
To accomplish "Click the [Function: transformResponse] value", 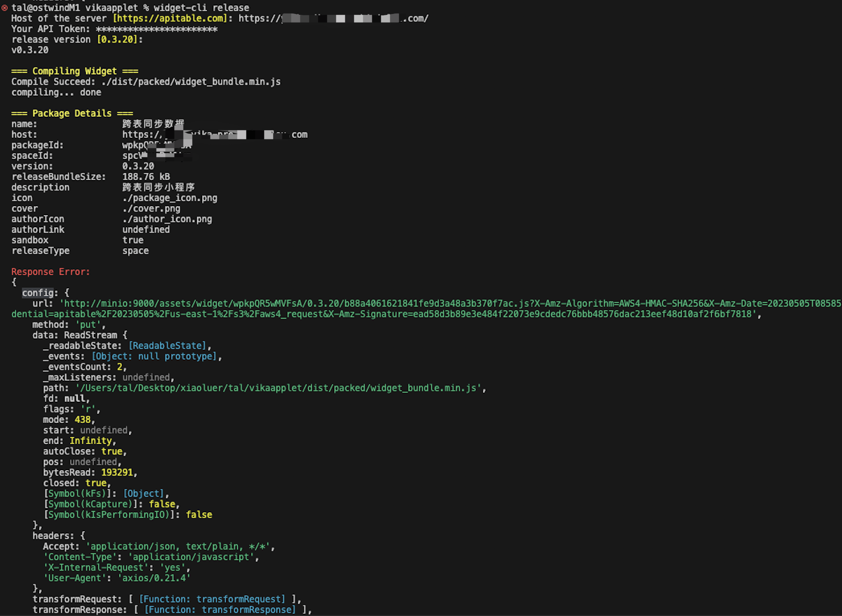I will [x=220, y=610].
